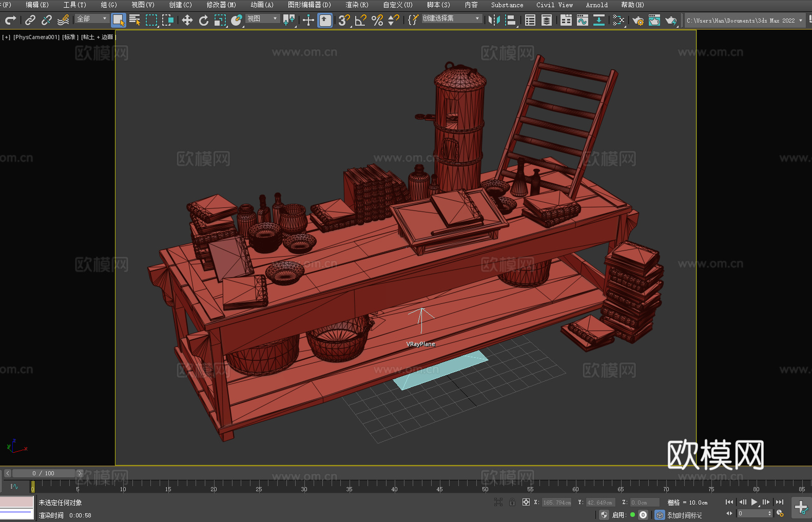812x522 pixels.
Task: Toggle the Isolate Selection icon
Action: point(498,502)
